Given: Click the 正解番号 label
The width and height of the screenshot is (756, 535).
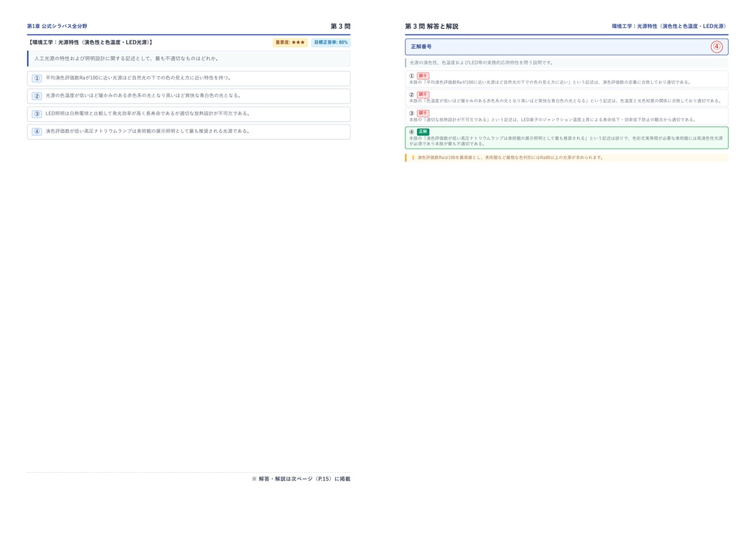Looking at the screenshot, I should point(422,47).
